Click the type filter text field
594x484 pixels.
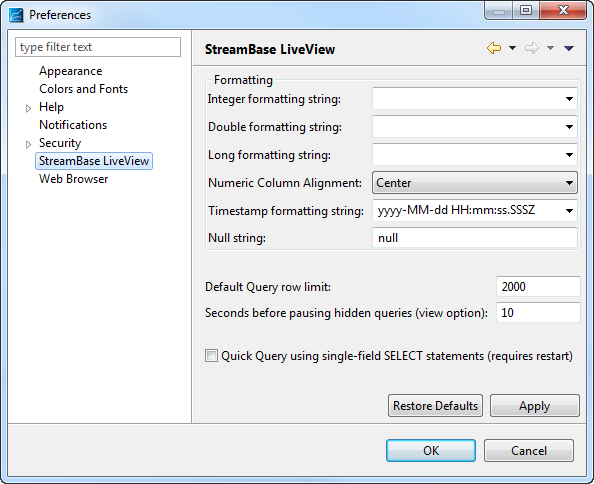(98, 47)
